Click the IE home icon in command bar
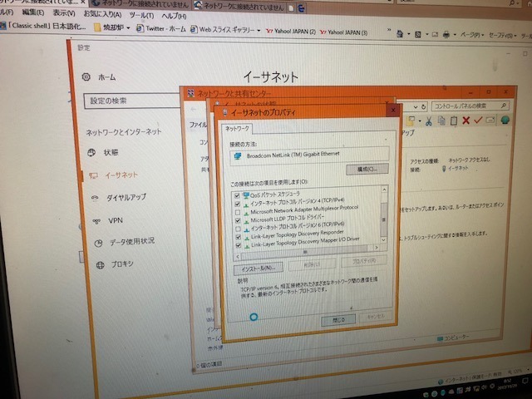This screenshot has width=532, height=399. [x=400, y=33]
